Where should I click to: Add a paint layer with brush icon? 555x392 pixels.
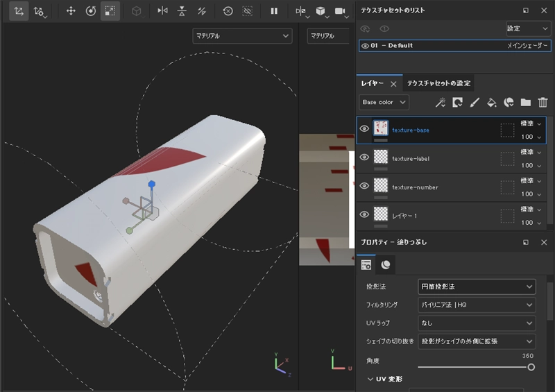click(475, 103)
